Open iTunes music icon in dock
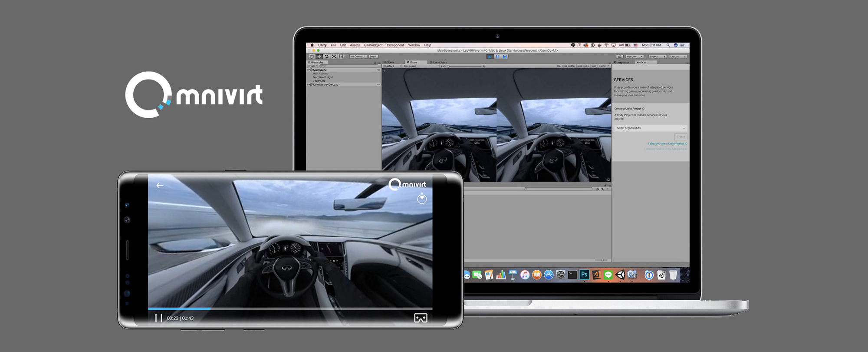Viewport: 868px width, 352px height. click(x=525, y=275)
